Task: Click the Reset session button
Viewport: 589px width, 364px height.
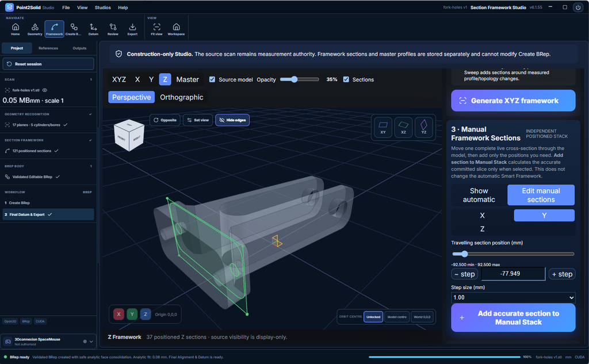Action: 48,64
